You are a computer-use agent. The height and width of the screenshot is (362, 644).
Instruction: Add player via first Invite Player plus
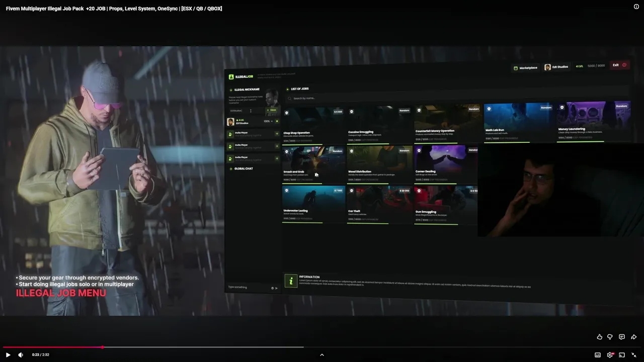pos(277,134)
